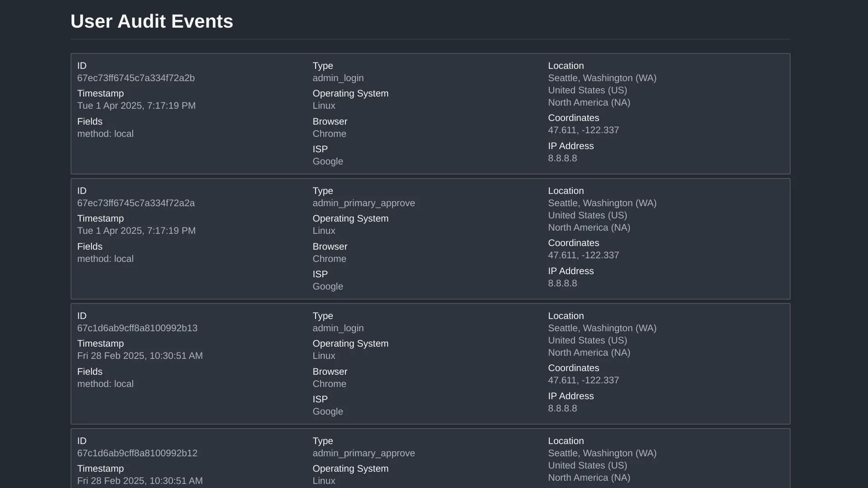Click the admin_login type in the third event
Image resolution: width=868 pixels, height=488 pixels.
338,328
